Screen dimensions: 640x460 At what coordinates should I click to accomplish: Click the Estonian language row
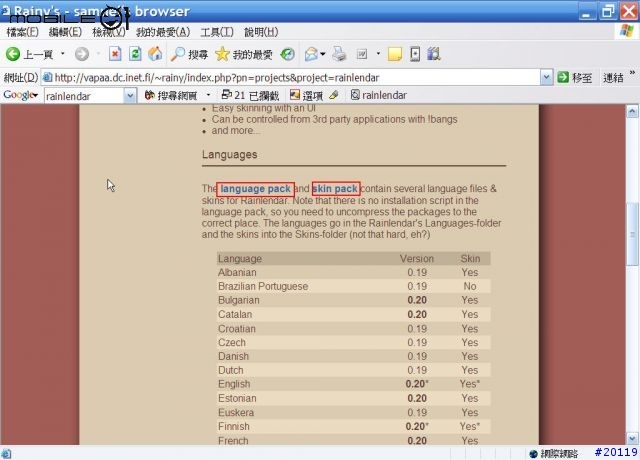[353, 398]
